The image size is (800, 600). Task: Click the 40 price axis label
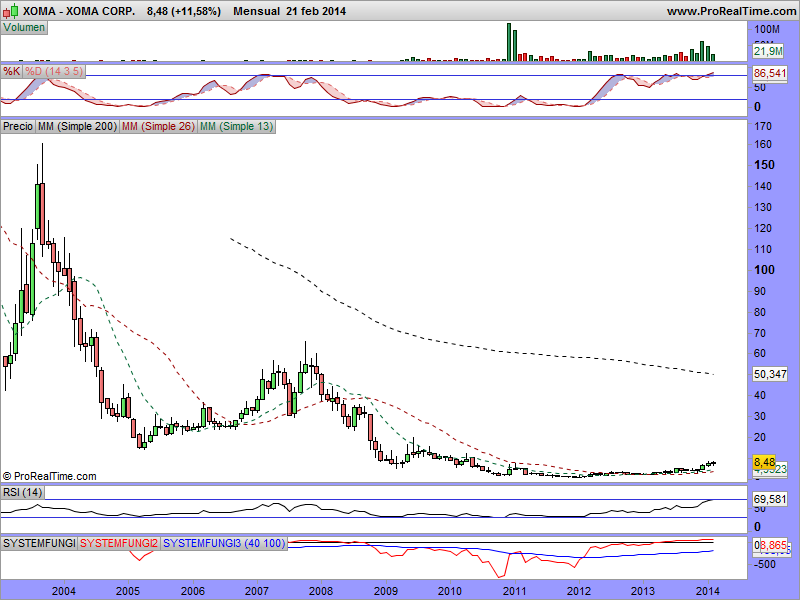(x=760, y=395)
